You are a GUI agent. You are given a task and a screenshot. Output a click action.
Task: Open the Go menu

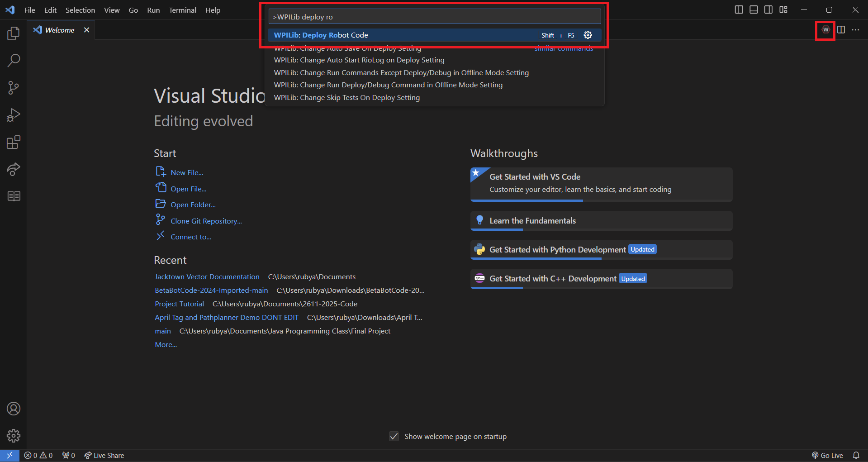pos(133,10)
